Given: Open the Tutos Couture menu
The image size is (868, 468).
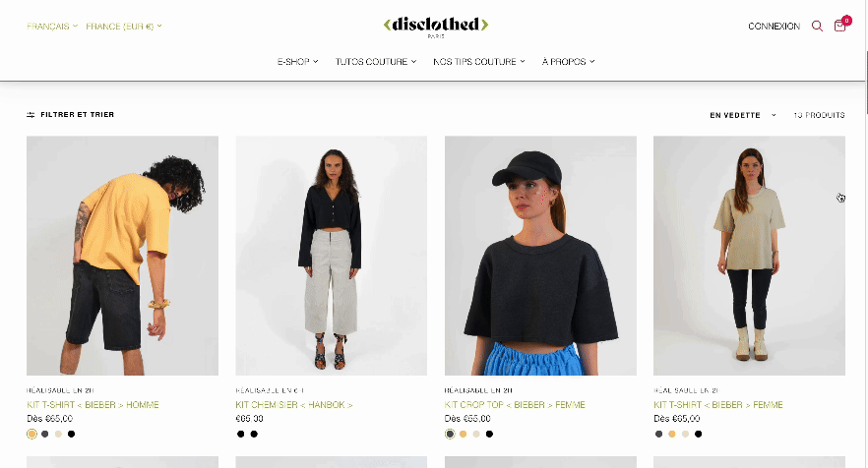Looking at the screenshot, I should (x=375, y=61).
